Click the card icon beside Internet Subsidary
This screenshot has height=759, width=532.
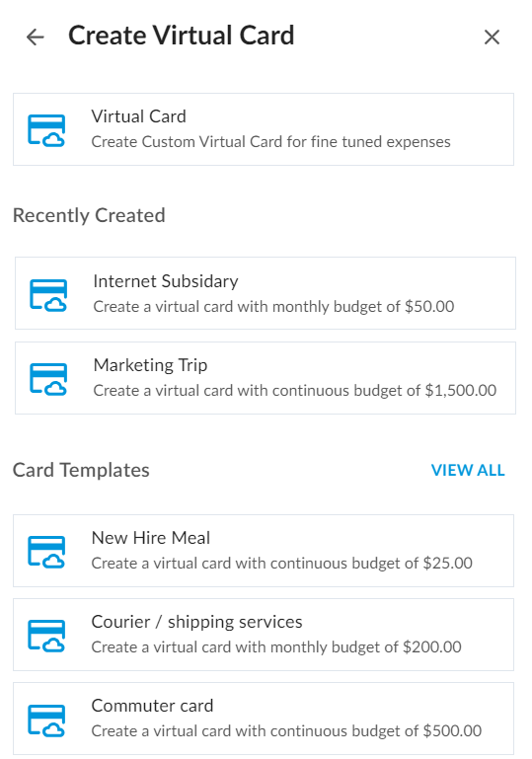[48, 295]
